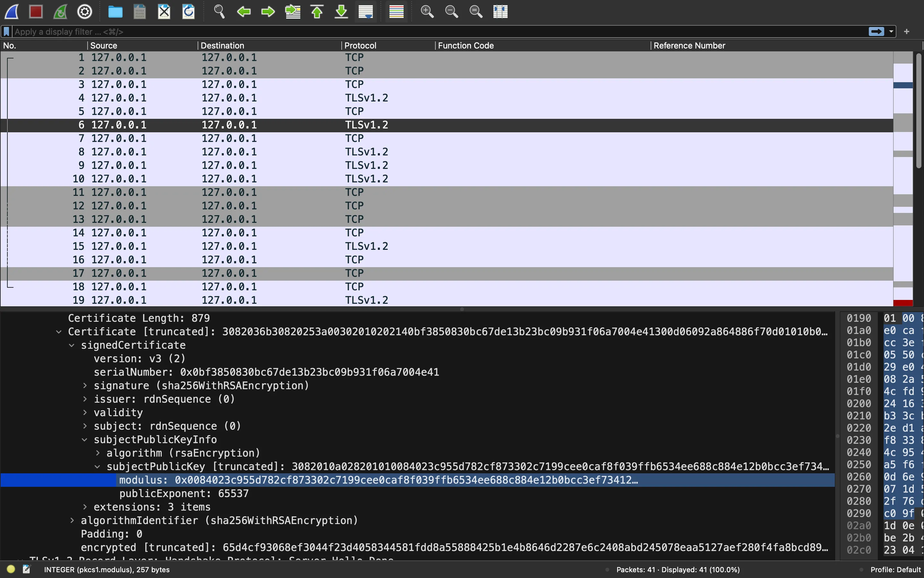This screenshot has width=924, height=578.
Task: Click hex offset 0200 in bytes pane
Action: coord(859,404)
